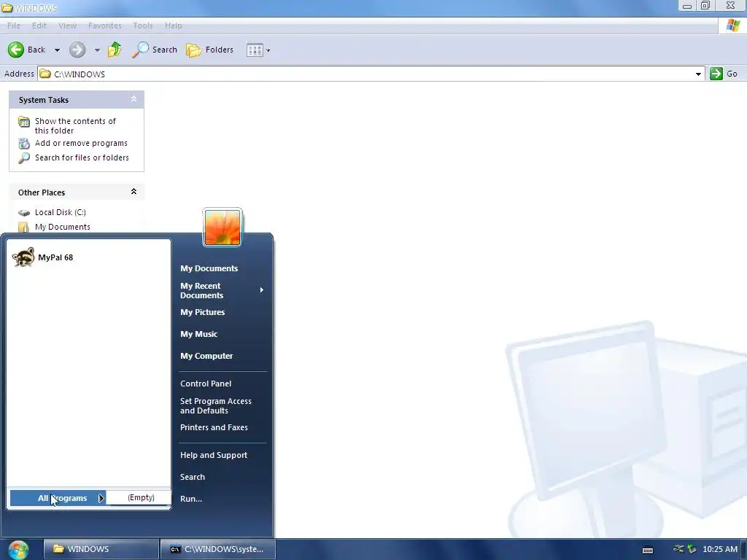Switch to the command prompt taskbar button
Screen dimensions: 747x560
[217, 549]
